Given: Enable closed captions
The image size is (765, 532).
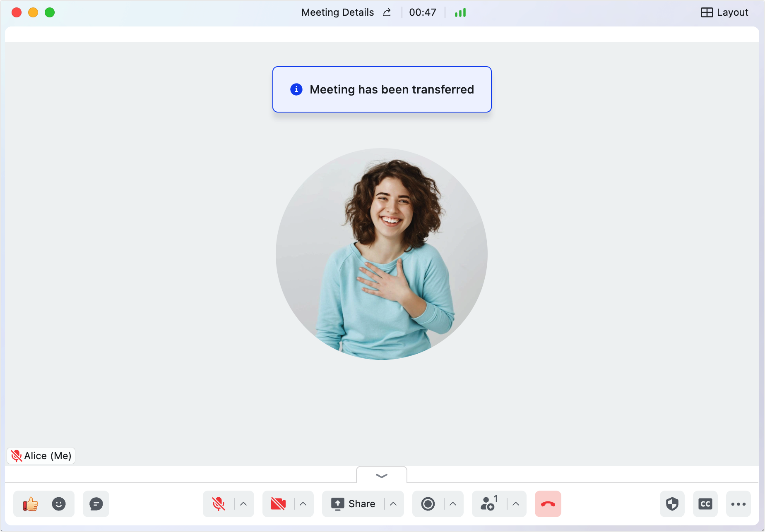Looking at the screenshot, I should (x=705, y=504).
